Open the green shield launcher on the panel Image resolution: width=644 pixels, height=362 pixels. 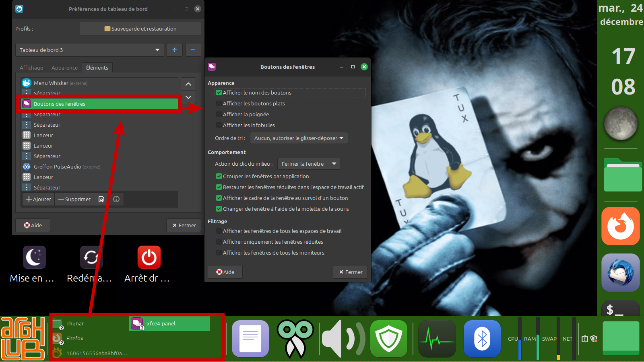(x=389, y=339)
